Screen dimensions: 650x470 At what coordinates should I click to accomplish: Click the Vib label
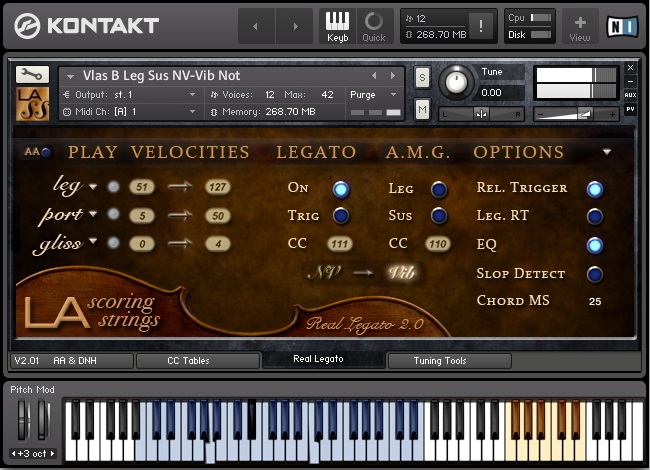(401, 272)
